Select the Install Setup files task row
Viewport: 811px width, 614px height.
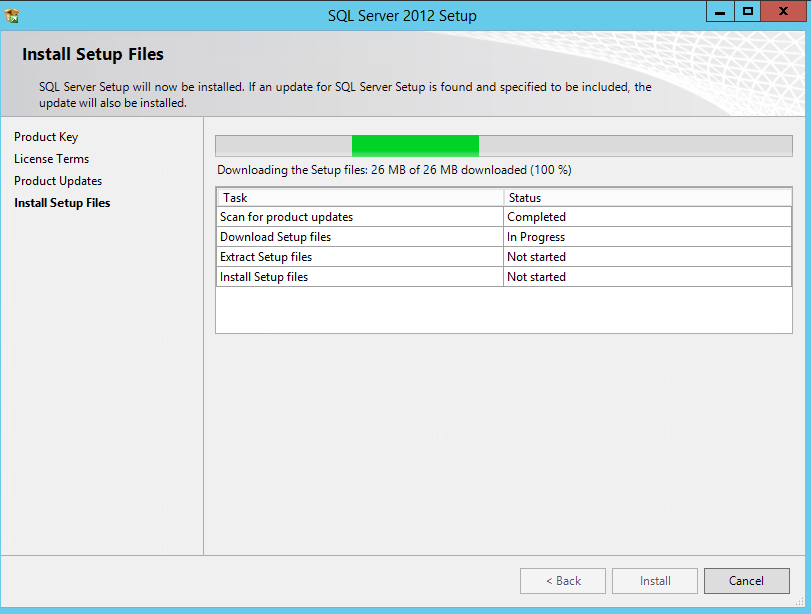point(504,277)
